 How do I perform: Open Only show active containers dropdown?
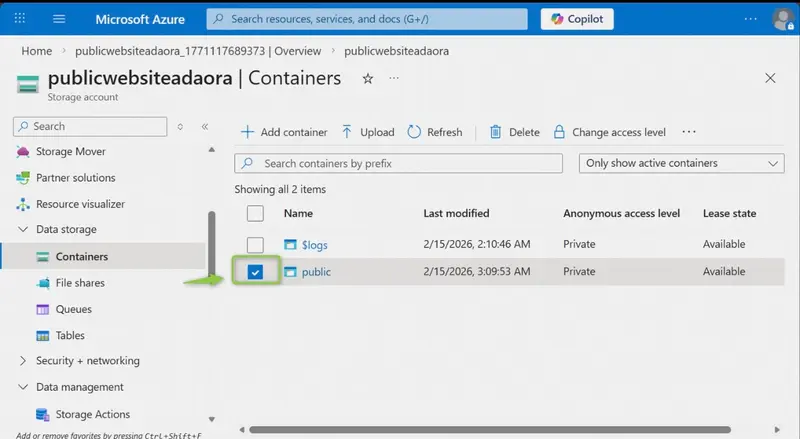point(682,163)
